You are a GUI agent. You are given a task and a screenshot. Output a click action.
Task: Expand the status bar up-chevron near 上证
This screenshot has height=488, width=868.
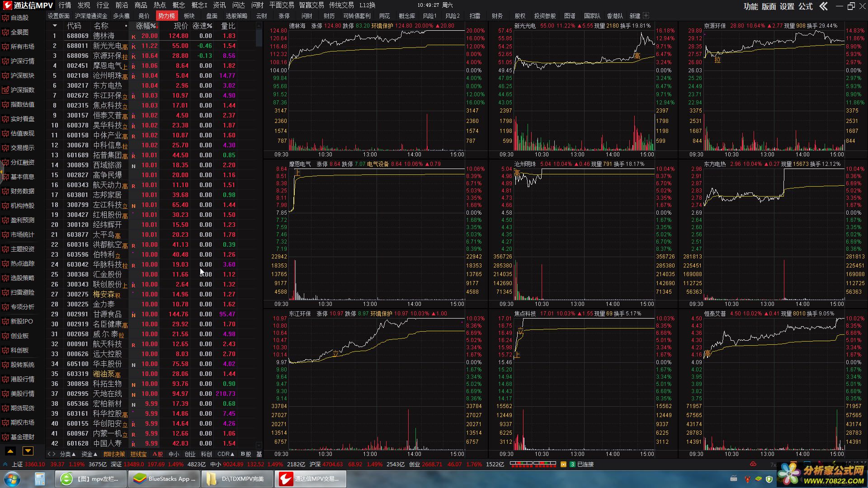[5, 464]
